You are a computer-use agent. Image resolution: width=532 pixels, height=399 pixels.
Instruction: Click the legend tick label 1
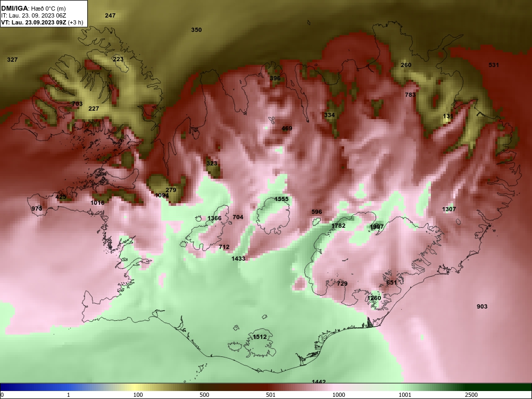[69, 395]
